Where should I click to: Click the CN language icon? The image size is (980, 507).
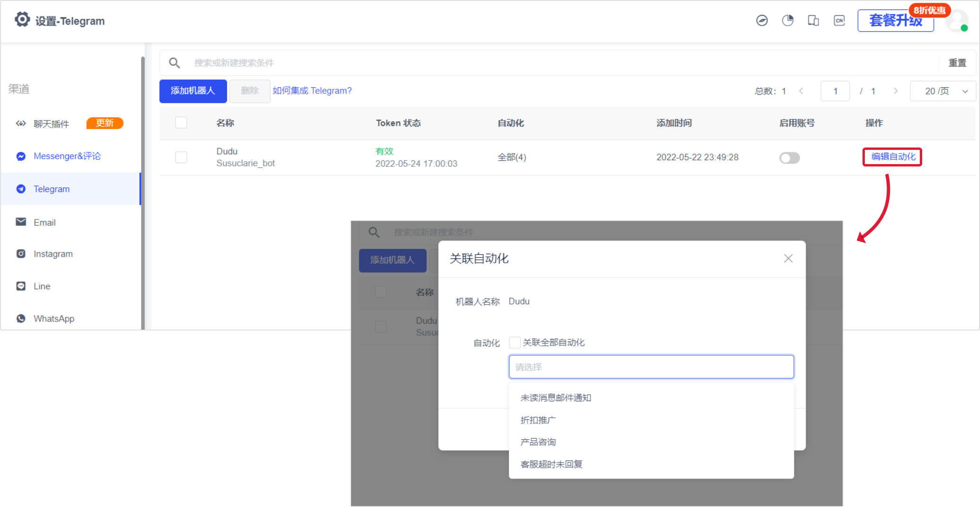[x=839, y=20]
